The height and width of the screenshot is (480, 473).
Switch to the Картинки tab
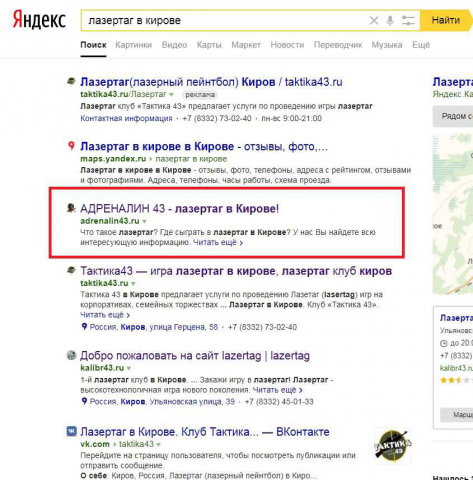pyautogui.click(x=134, y=45)
